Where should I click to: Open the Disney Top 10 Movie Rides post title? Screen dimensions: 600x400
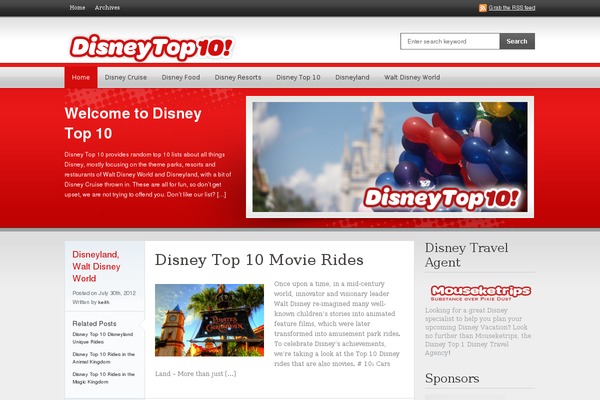259,260
